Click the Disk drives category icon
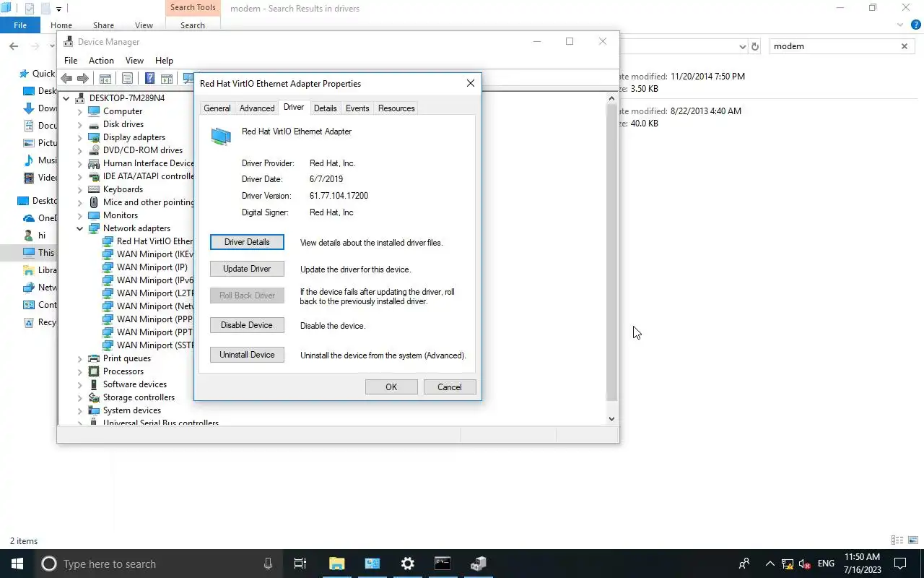This screenshot has width=924, height=578. pos(94,124)
